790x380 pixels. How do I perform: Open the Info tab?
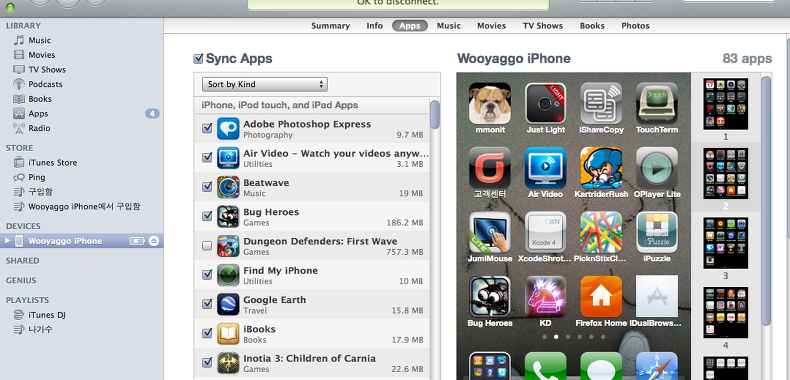[x=374, y=26]
